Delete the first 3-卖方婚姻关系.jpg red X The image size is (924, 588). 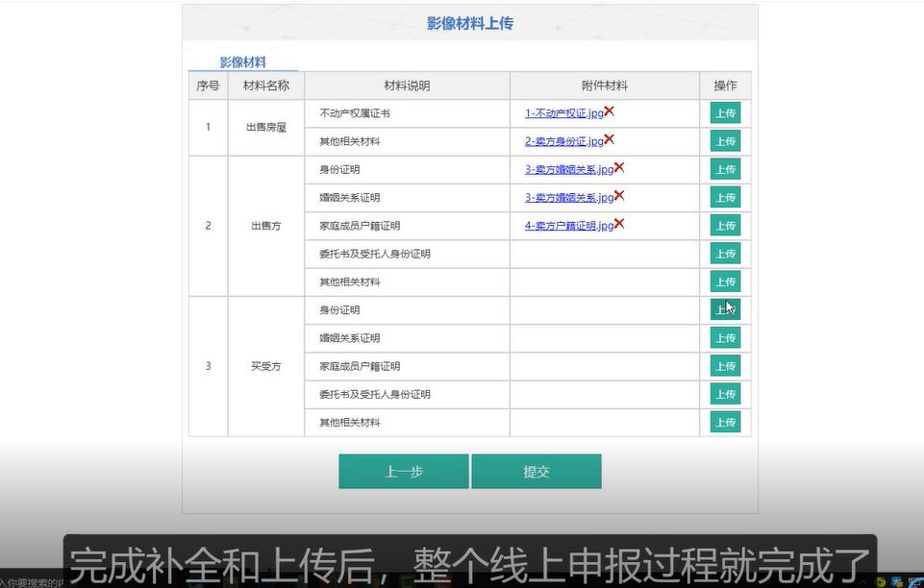point(620,165)
